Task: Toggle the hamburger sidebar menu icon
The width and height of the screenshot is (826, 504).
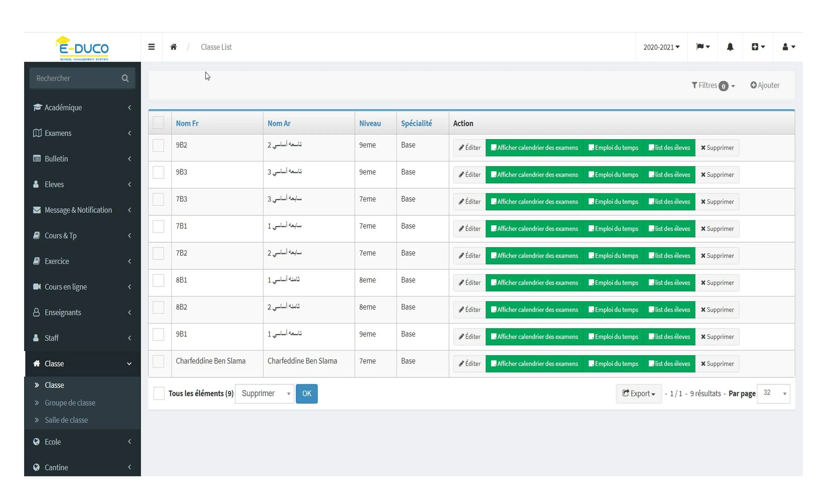Action: coord(152,47)
